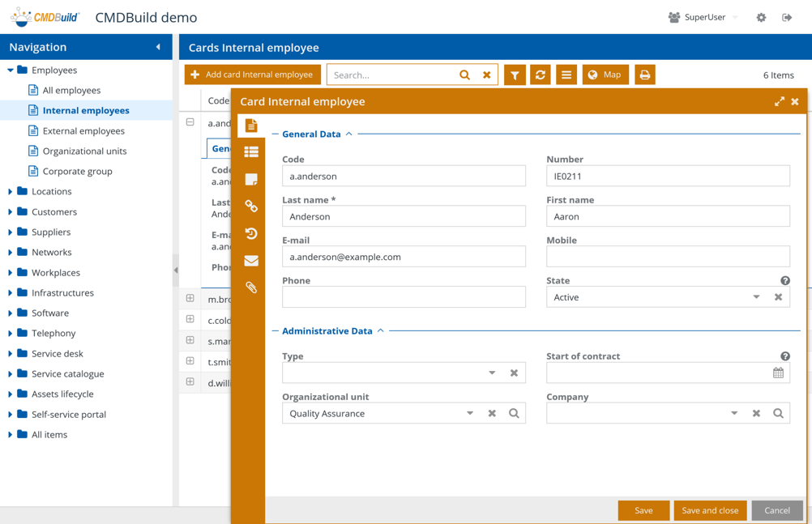Click the filter funnel icon in toolbar
Viewport: 812px width, 524px height.
click(515, 75)
